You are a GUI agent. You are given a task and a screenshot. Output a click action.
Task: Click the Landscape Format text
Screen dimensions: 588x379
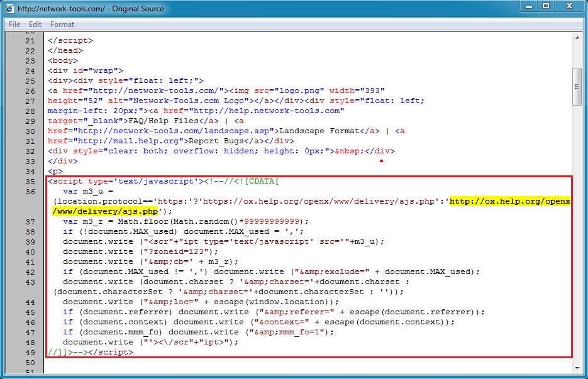tap(319, 131)
